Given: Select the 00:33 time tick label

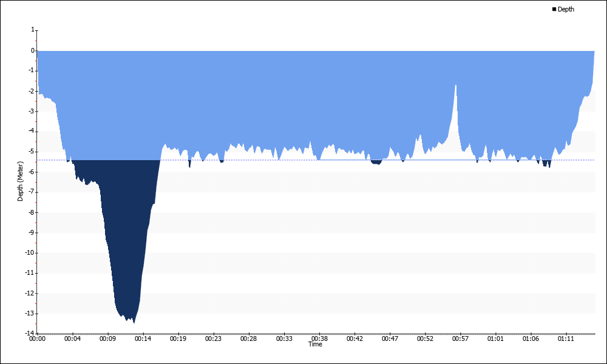Looking at the screenshot, I should (284, 339).
